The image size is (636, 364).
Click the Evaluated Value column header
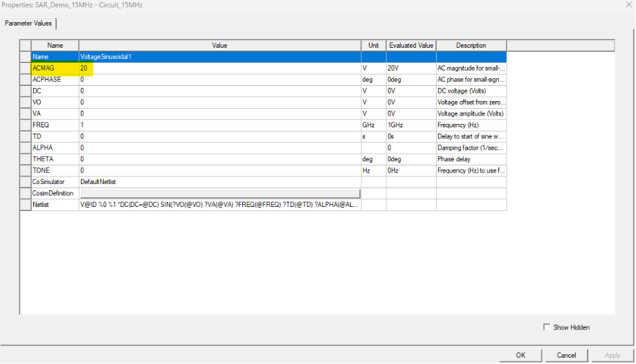(411, 46)
